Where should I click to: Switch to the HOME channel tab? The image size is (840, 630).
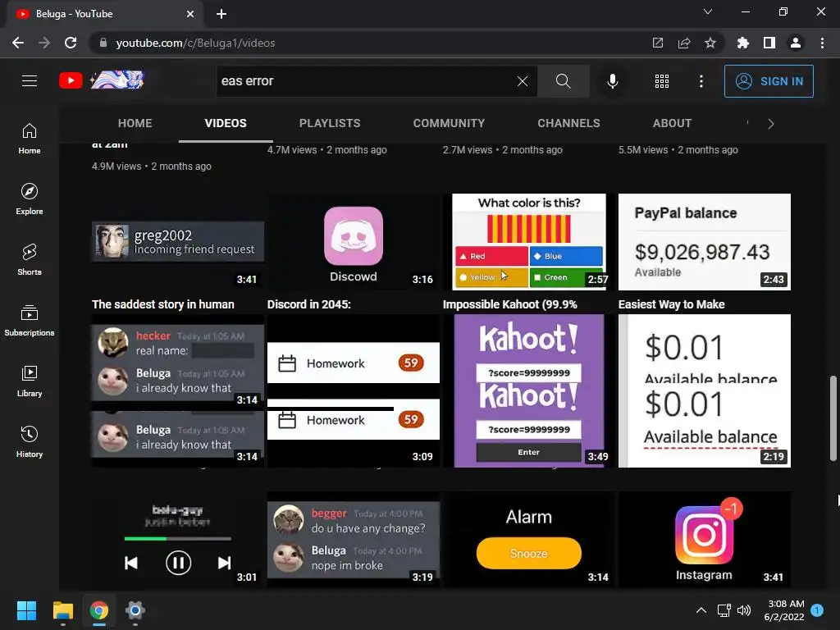pyautogui.click(x=135, y=123)
